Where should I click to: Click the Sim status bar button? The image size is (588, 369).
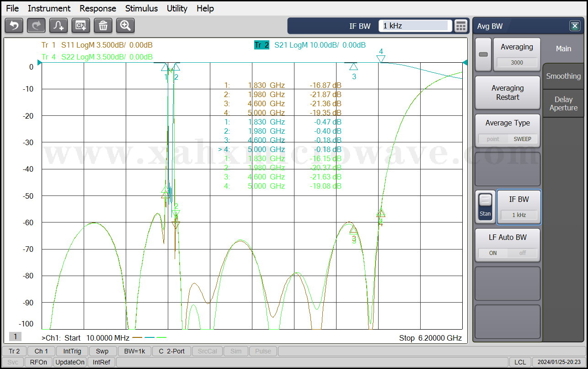click(x=236, y=351)
